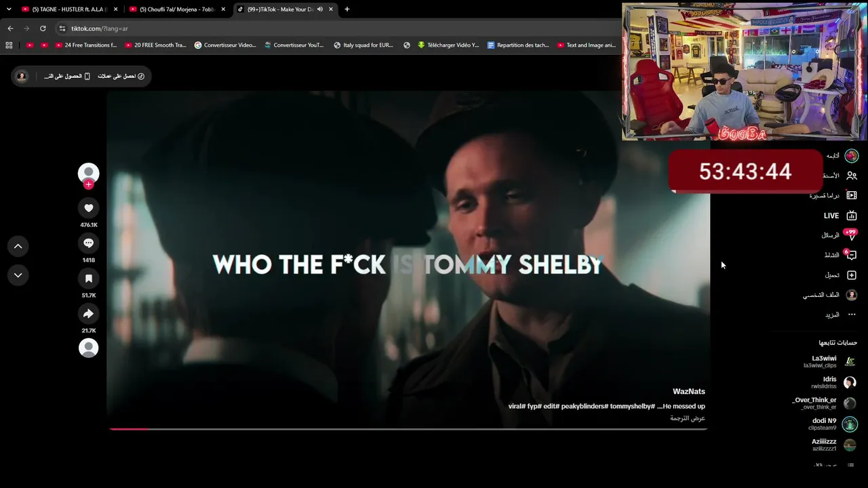This screenshot has height=488, width=868.
Task: Click the upload plus-square icon
Action: pyautogui.click(x=852, y=275)
